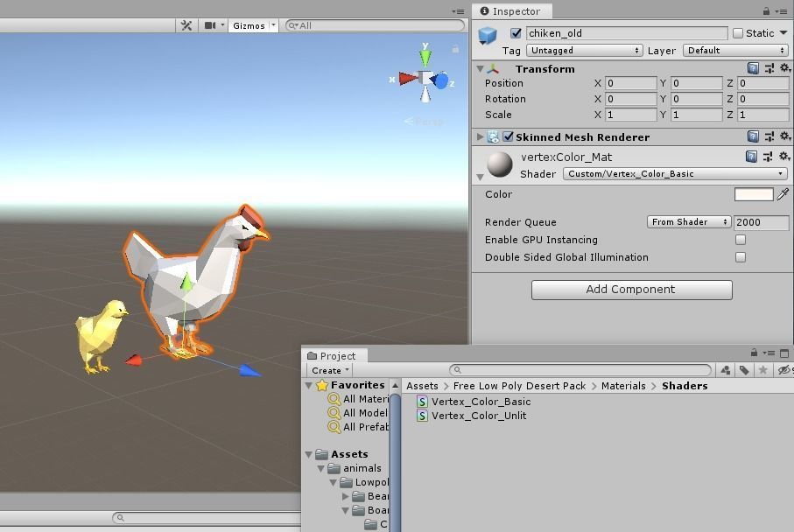Enable GPU Instancing checkbox
794x532 pixels.
(741, 240)
